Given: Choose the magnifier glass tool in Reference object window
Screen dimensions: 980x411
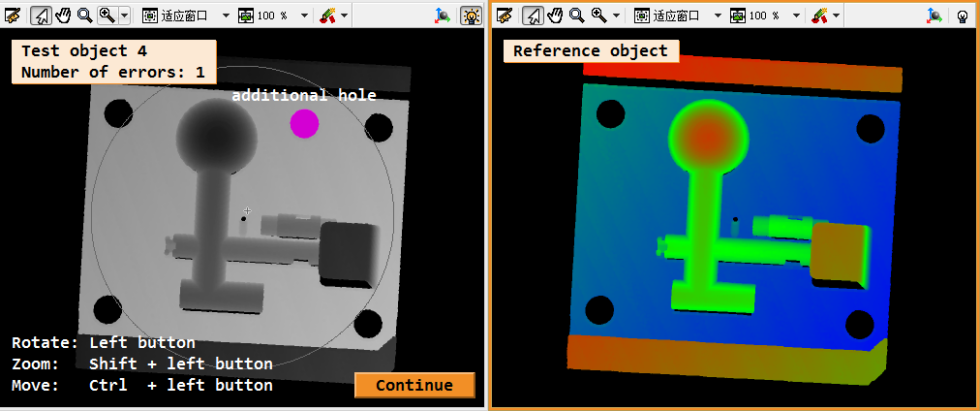Looking at the screenshot, I should point(576,15).
